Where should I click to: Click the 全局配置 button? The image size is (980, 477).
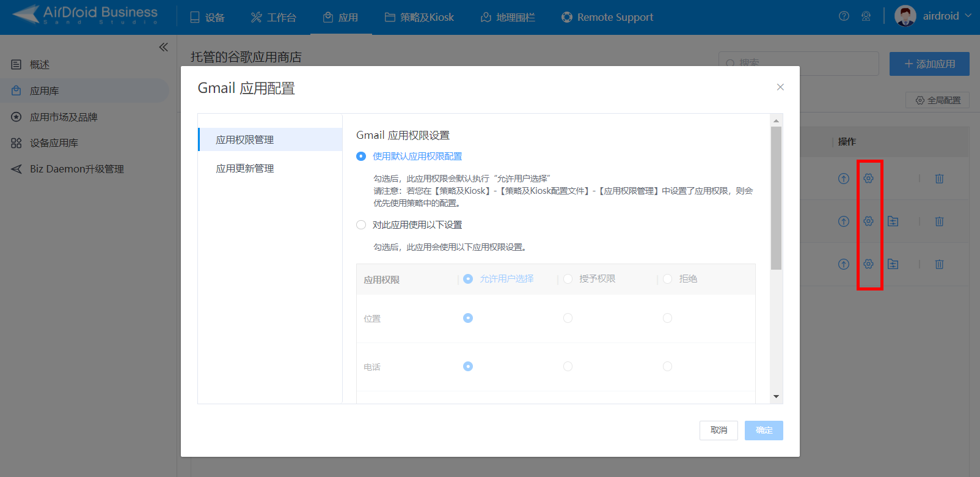937,100
